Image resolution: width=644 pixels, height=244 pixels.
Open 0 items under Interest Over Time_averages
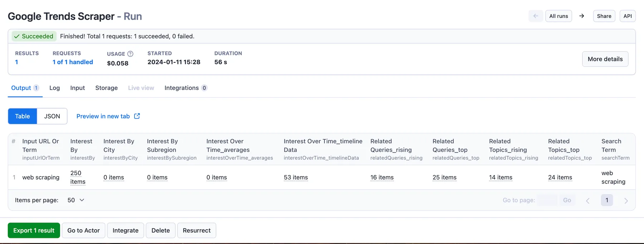tap(216, 177)
